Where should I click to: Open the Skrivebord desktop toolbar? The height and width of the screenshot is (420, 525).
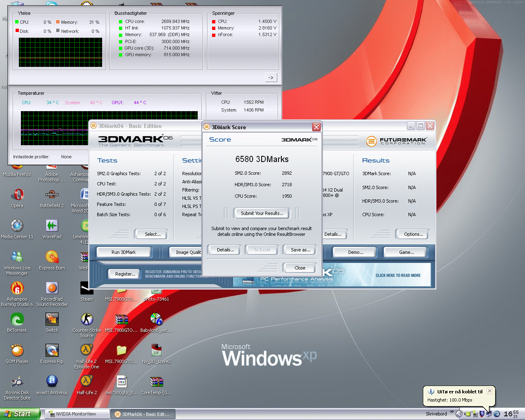coord(436,414)
